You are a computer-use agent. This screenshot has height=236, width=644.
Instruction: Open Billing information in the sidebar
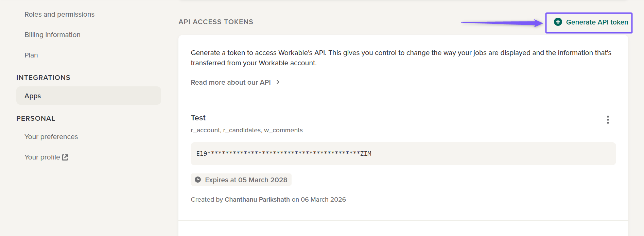click(52, 35)
